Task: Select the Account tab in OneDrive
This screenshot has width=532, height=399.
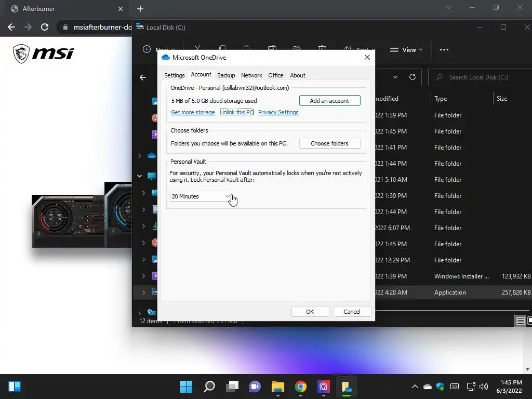Action: pos(201,75)
